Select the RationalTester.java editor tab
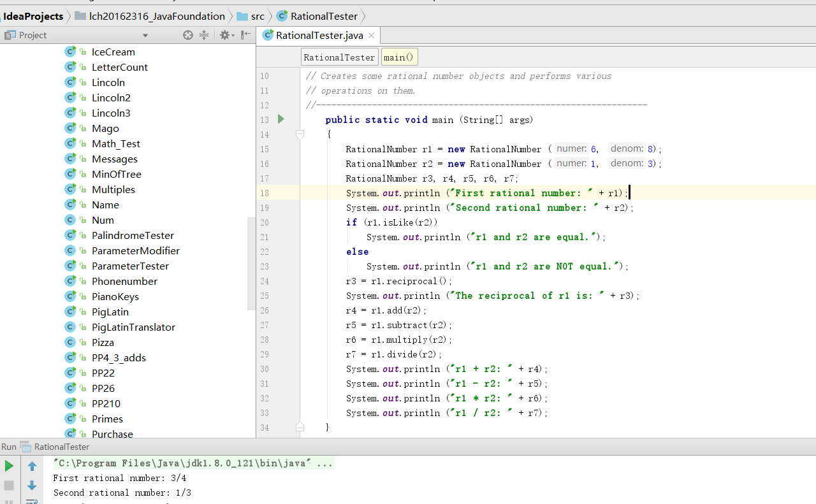The width and height of the screenshot is (816, 504). tap(319, 36)
